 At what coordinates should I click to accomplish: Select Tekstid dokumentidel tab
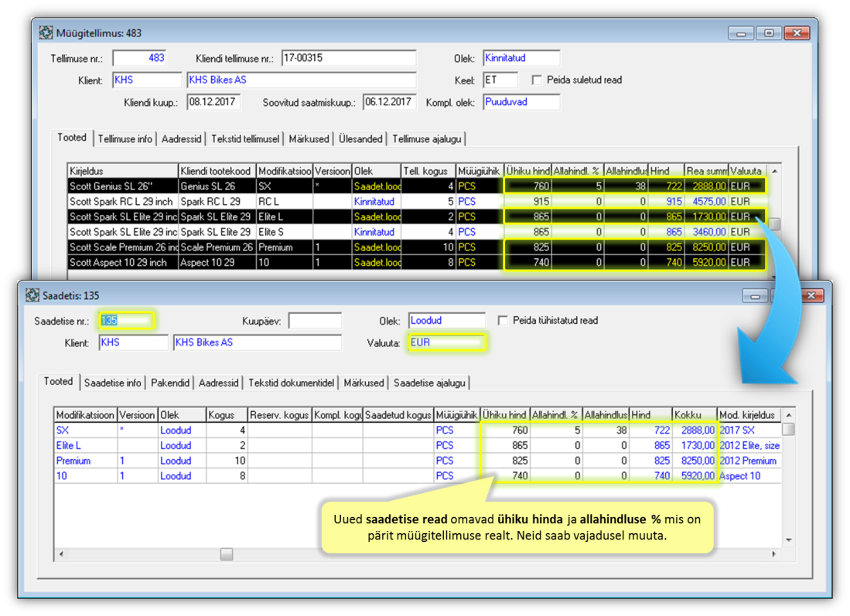tap(291, 383)
